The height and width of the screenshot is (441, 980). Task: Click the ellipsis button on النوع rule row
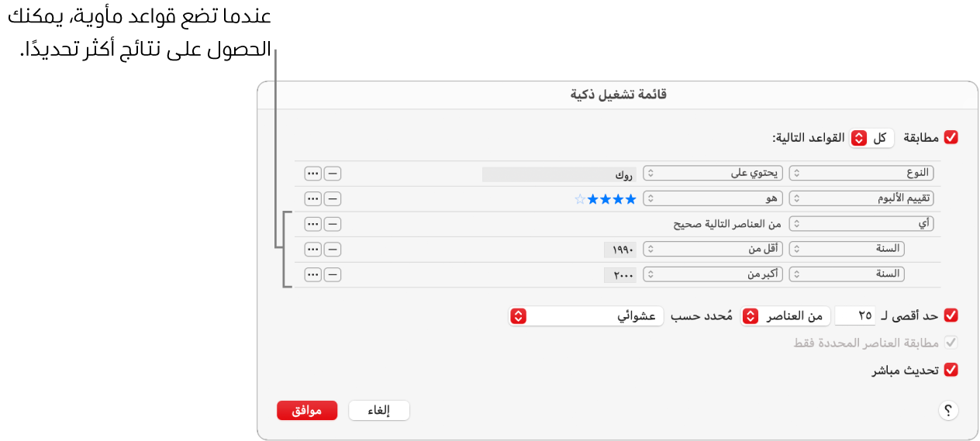313,174
